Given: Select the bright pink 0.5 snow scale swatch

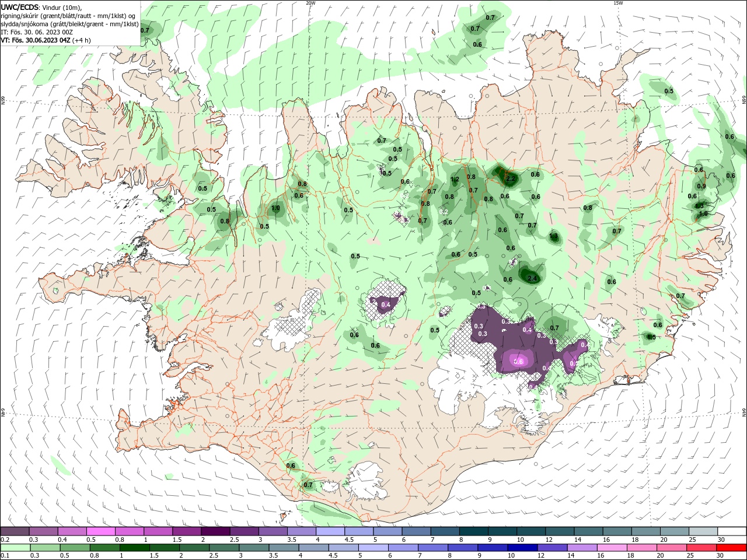Looking at the screenshot, I should pos(101,531).
